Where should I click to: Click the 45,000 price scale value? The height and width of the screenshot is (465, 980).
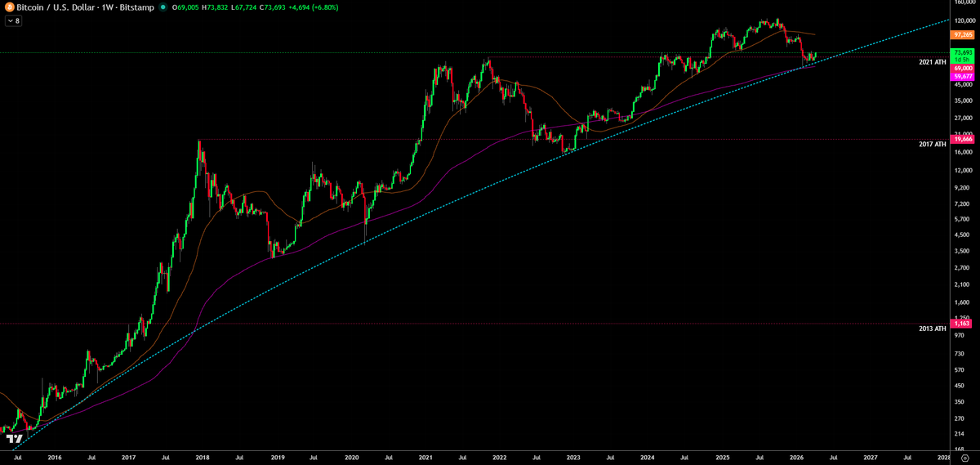[963, 84]
